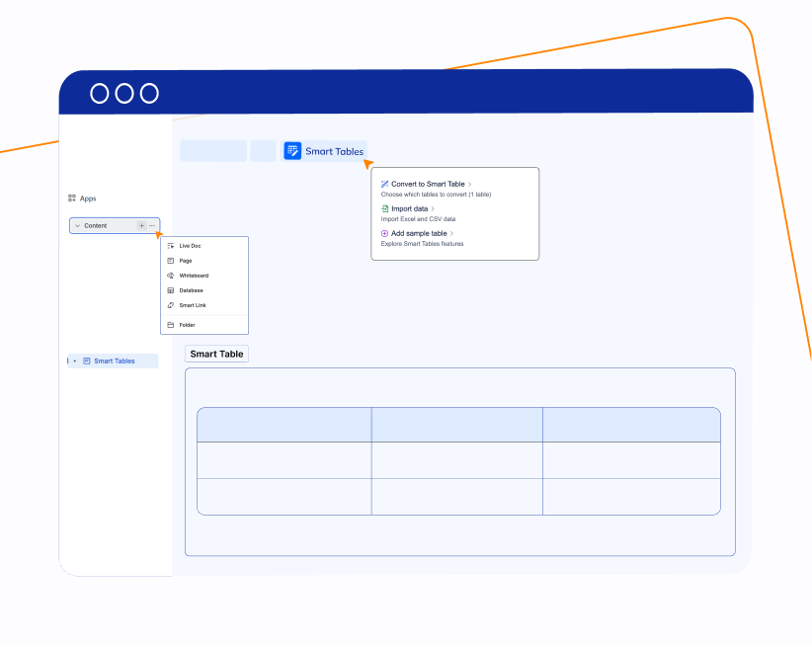Choose Page from the create menu
Image resolution: width=812 pixels, height=645 pixels.
[186, 261]
